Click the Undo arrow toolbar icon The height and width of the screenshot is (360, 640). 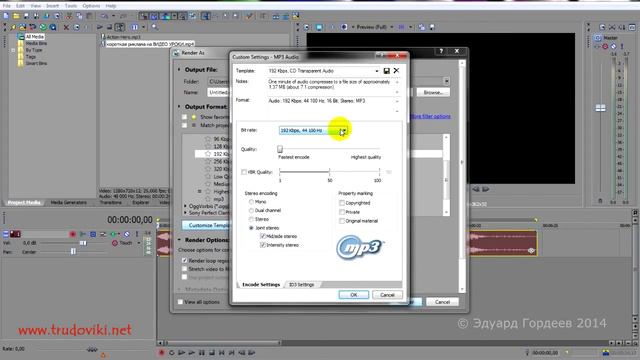pyautogui.click(x=104, y=16)
